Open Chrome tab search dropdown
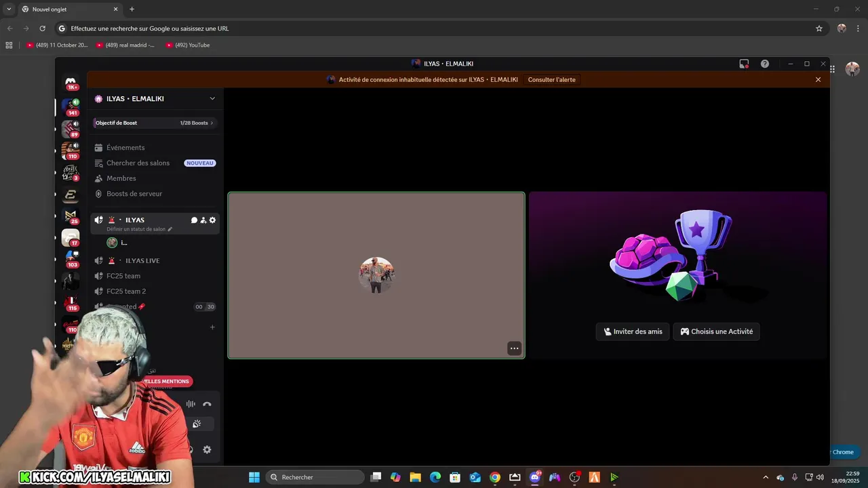Screen dimensions: 868x488 9,9
